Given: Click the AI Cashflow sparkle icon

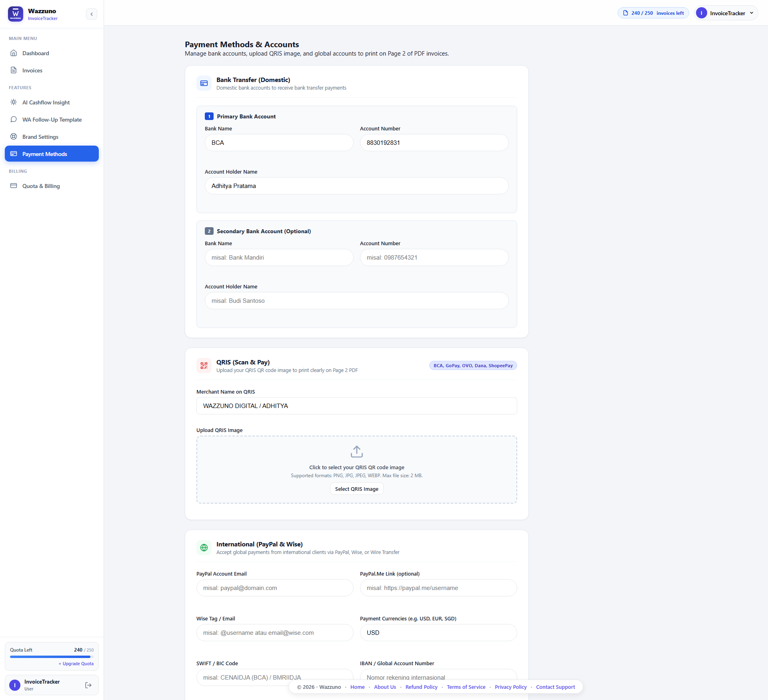Looking at the screenshot, I should click(x=14, y=102).
